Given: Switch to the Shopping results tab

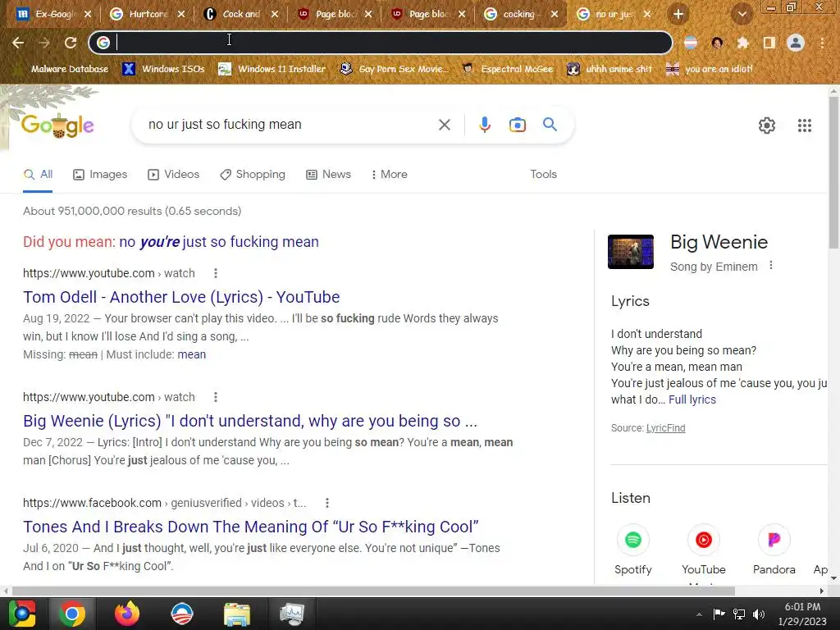Looking at the screenshot, I should tap(253, 175).
